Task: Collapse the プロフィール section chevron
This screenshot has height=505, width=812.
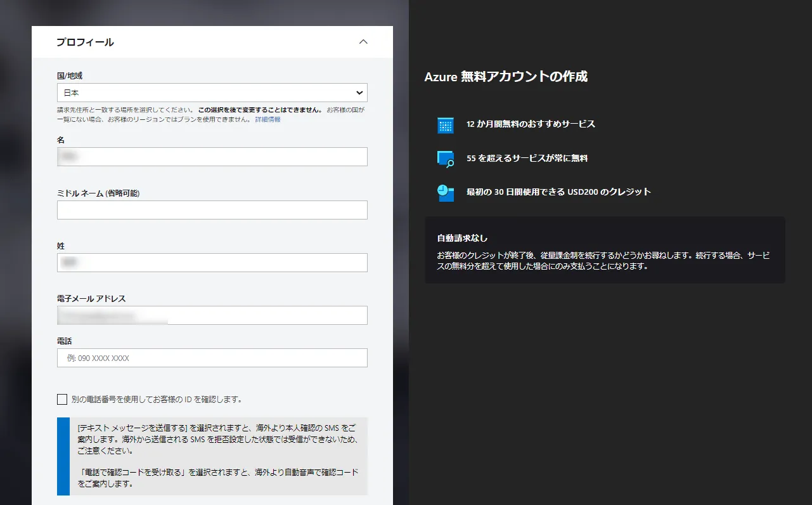Action: (x=363, y=42)
